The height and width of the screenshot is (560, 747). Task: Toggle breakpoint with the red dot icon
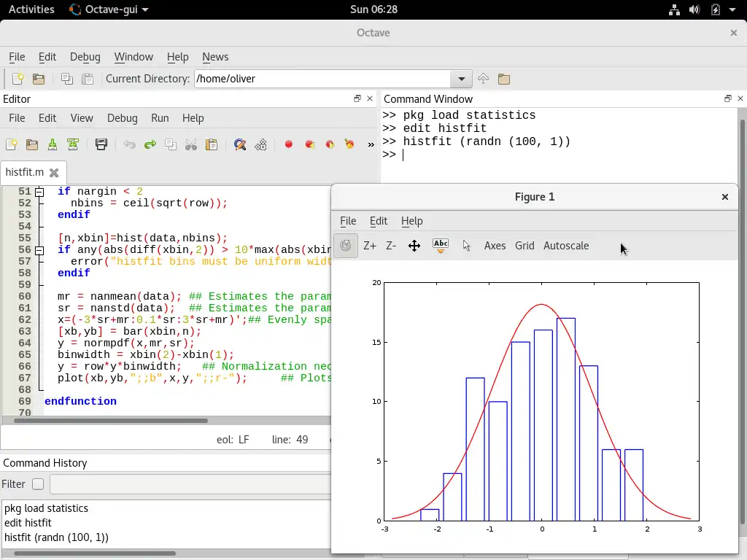pos(289,144)
